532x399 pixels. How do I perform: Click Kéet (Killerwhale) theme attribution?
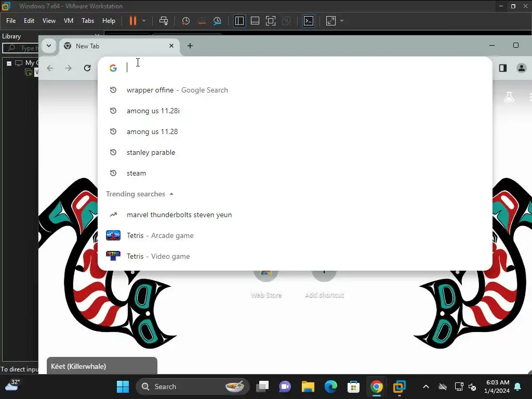[102, 366]
